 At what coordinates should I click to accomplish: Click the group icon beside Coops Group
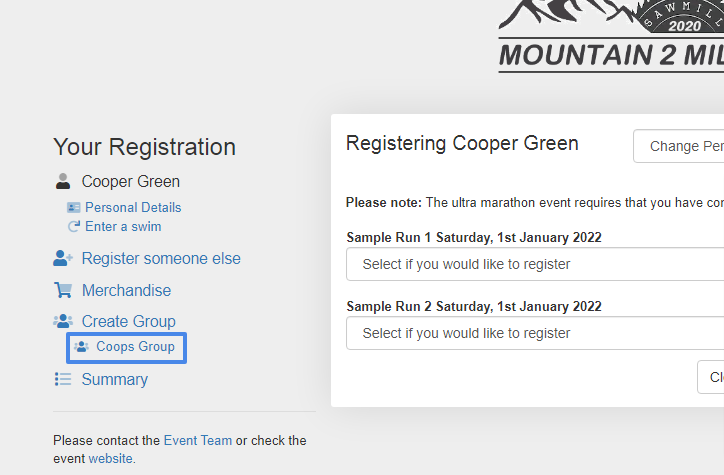[81, 347]
